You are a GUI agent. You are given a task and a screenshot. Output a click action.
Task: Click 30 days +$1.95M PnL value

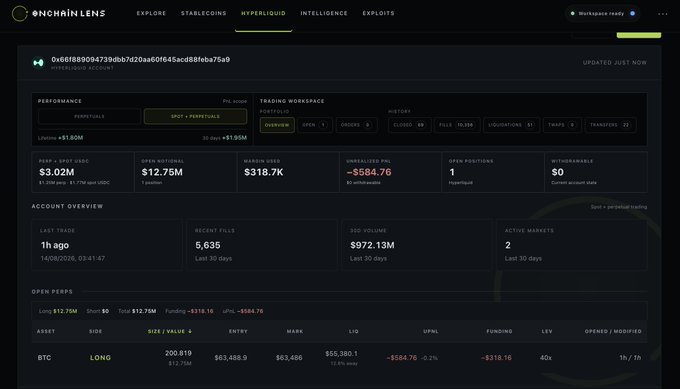(234, 138)
